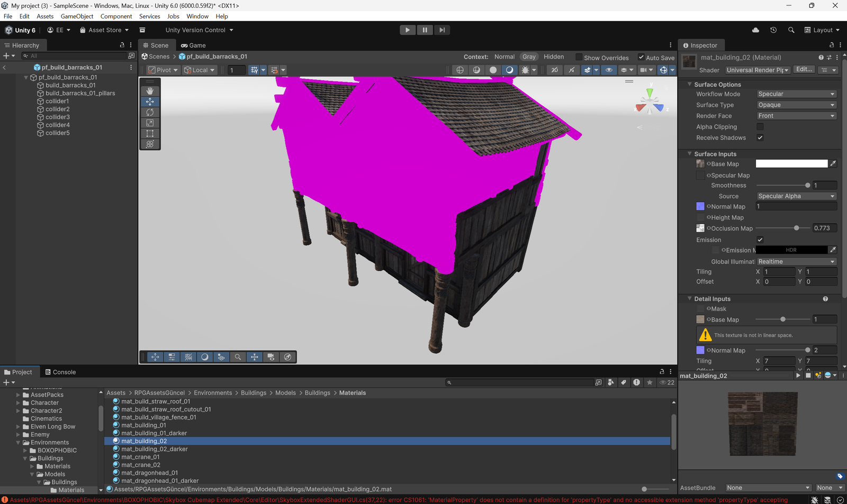Image resolution: width=847 pixels, height=504 pixels.
Task: Select the Hand view tool
Action: 150,91
